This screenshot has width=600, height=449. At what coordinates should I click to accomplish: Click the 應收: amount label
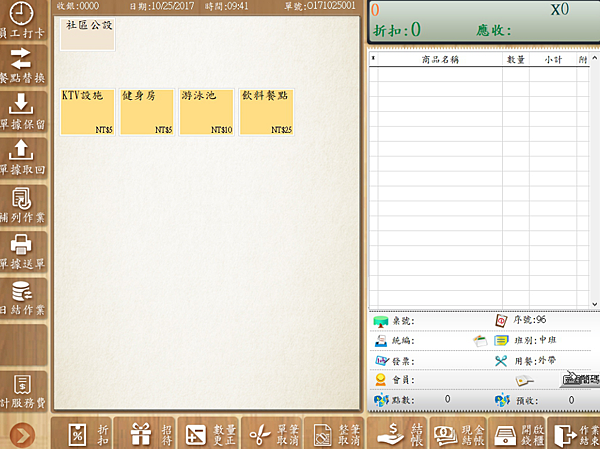click(x=494, y=30)
